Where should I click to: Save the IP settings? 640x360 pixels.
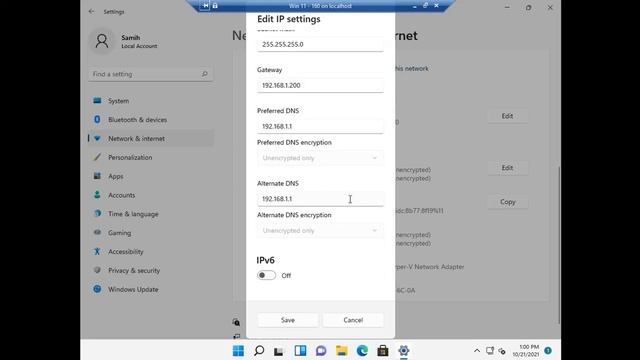click(x=288, y=320)
